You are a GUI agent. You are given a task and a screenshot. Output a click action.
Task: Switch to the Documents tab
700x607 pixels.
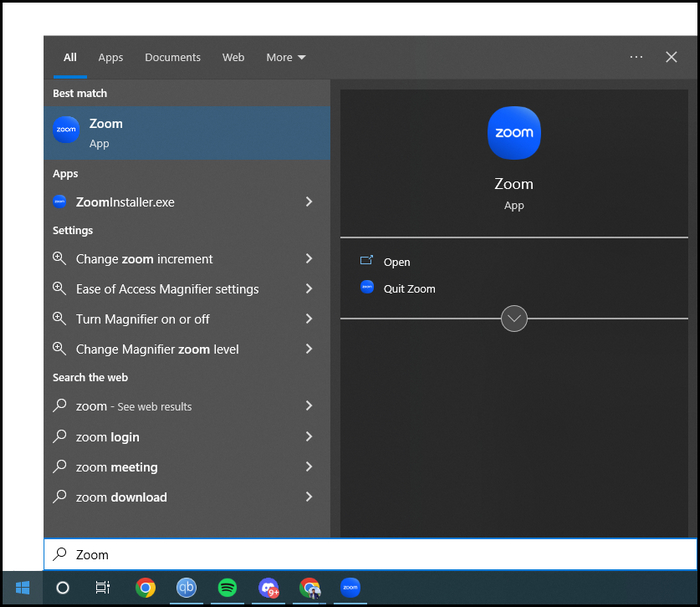(x=172, y=57)
